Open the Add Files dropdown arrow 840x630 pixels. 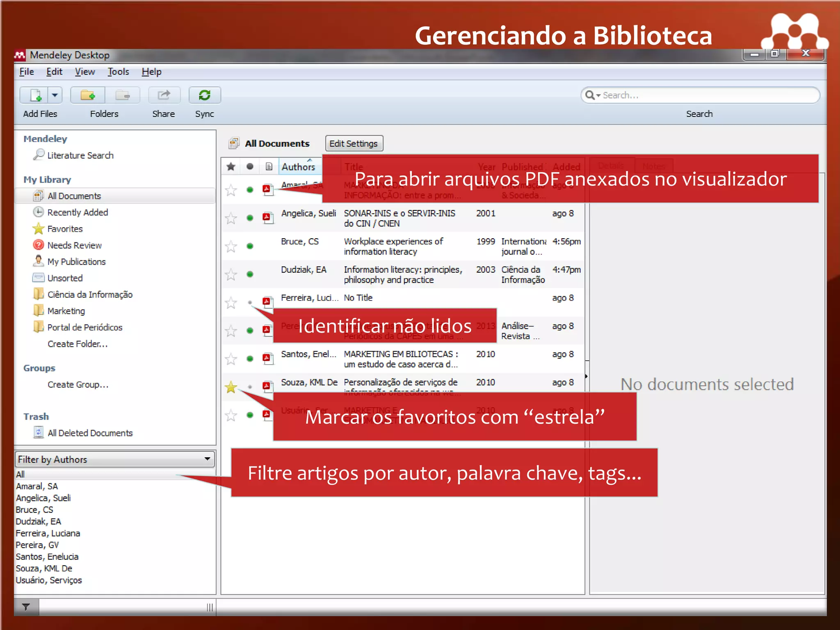coord(55,95)
